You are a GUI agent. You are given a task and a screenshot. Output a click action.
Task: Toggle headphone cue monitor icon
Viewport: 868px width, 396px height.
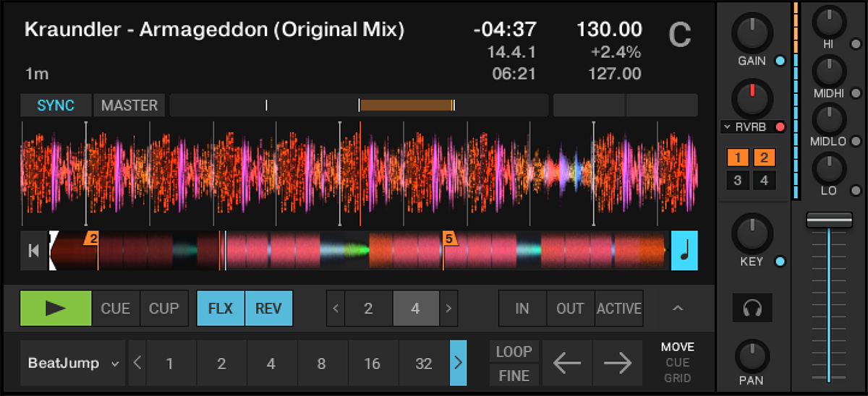coord(752,309)
